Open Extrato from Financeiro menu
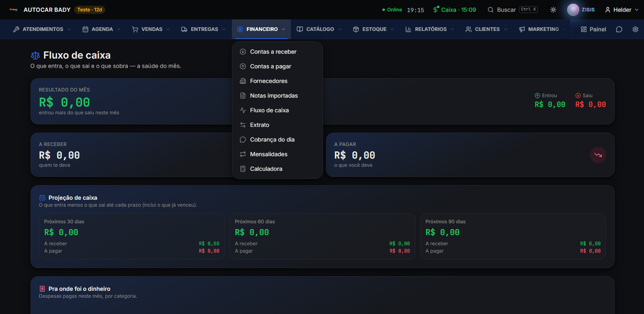 (x=277, y=125)
